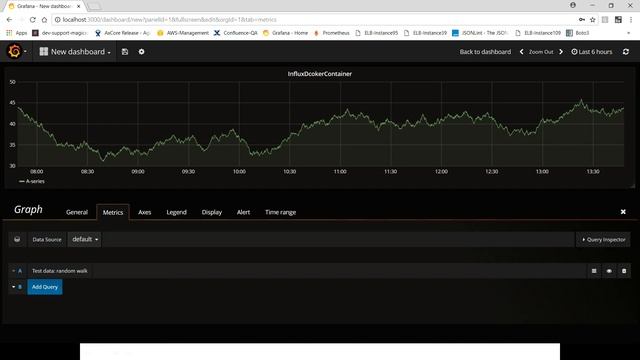
Task: Save the dashboard with the disk icon
Action: [125, 52]
